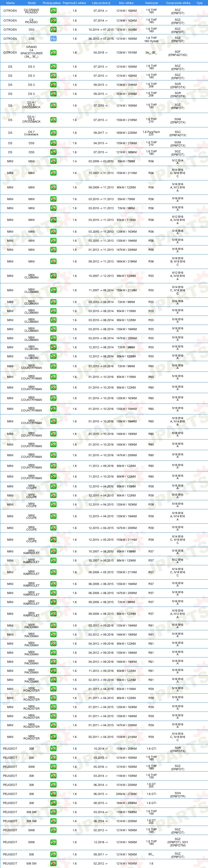Select production date 12.2016 -> cell
The image size is (208, 868).
tap(101, 842)
